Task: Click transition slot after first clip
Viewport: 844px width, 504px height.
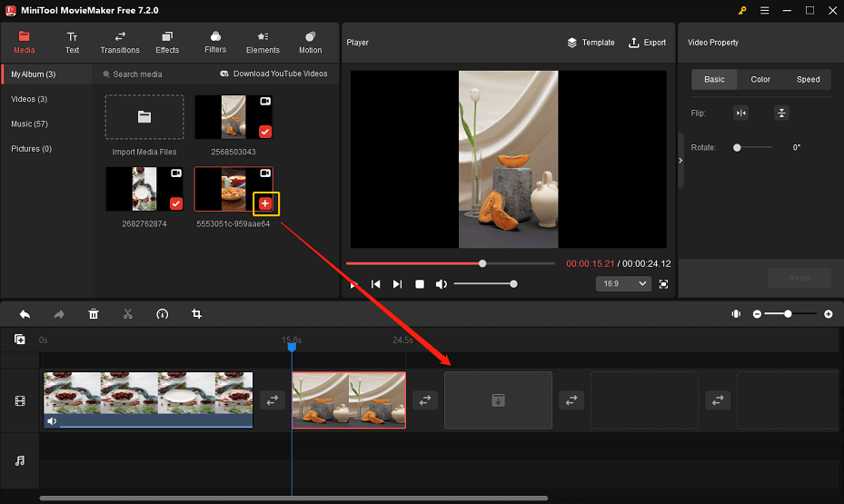Action: (273, 400)
